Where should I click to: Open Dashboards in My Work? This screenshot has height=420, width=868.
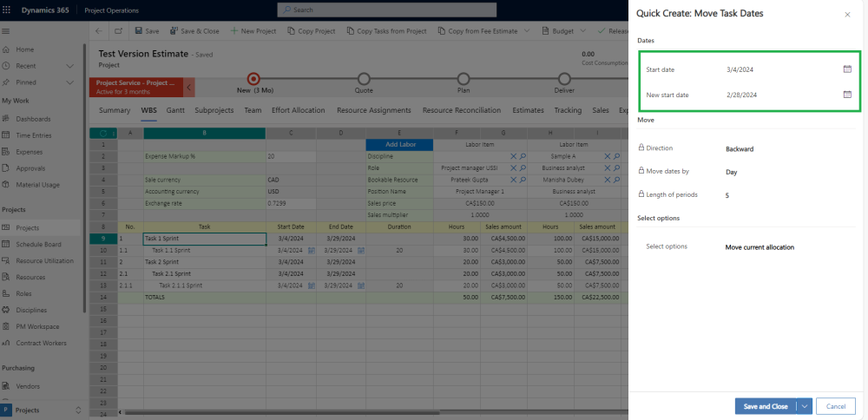click(x=33, y=119)
